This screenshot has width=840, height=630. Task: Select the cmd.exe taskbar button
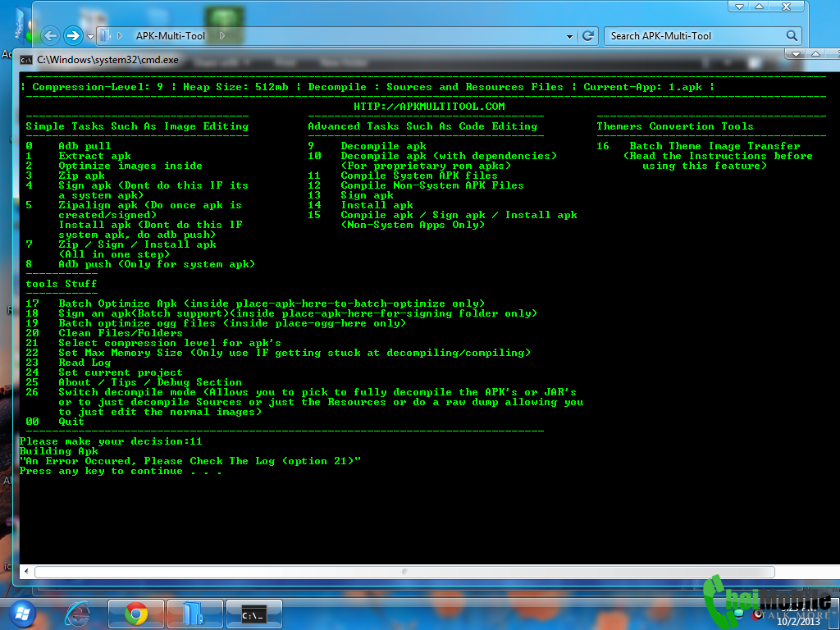[x=254, y=614]
